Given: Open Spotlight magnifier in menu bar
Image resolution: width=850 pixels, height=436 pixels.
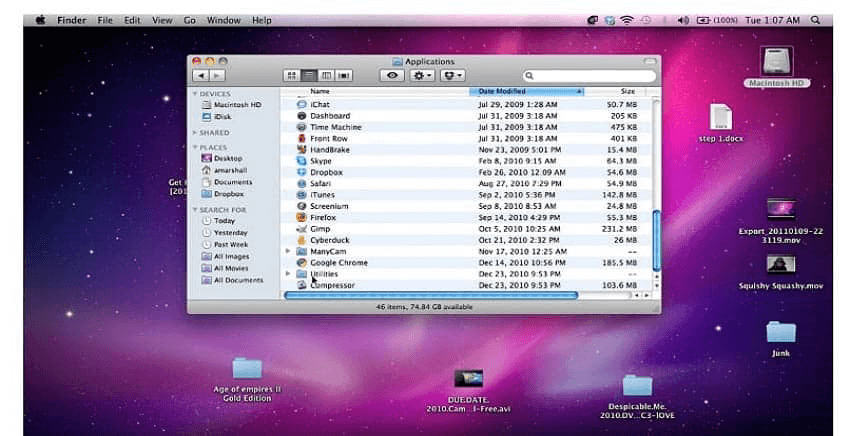Looking at the screenshot, I should click(815, 20).
